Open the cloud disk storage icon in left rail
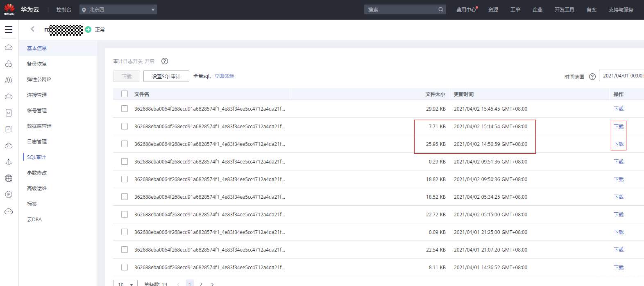Viewport: 644px width, 286px height. click(9, 97)
